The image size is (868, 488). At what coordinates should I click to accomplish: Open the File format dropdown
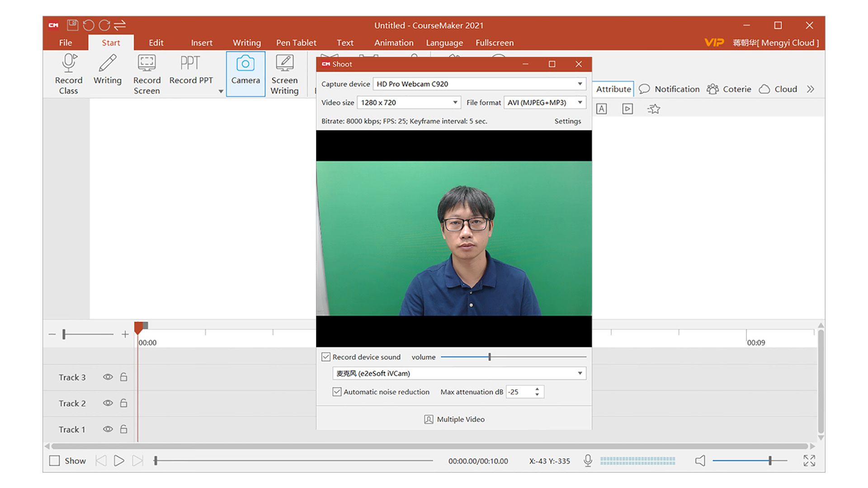(545, 103)
